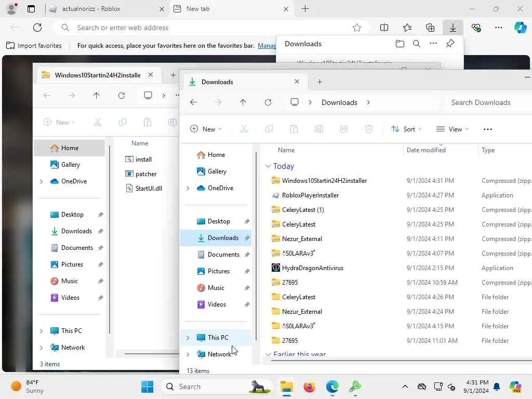Click the Rename icon in Downloads toolbar
This screenshot has width=532, height=399.
[319, 129]
